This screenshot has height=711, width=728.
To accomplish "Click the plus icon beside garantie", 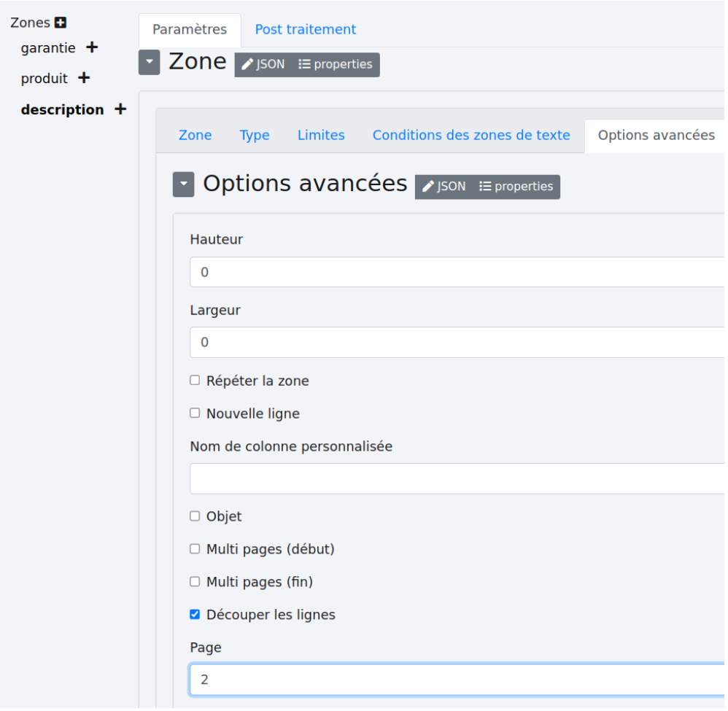I will [x=92, y=47].
